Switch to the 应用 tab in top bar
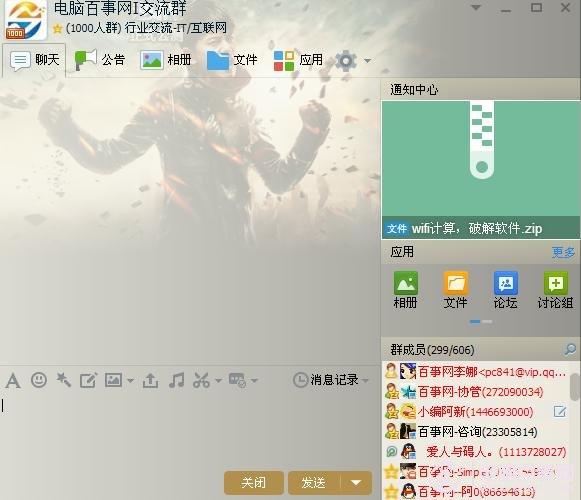The height and width of the screenshot is (500, 581). click(x=299, y=60)
